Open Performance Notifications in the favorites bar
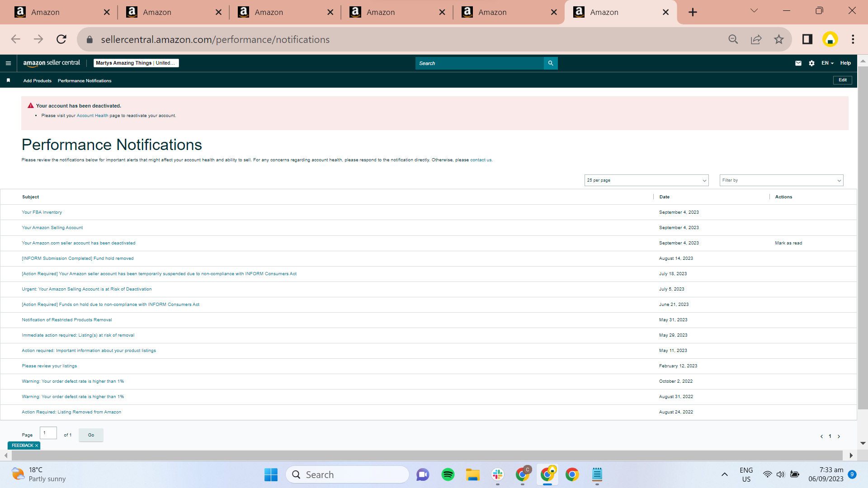This screenshot has height=488, width=868. click(x=85, y=81)
